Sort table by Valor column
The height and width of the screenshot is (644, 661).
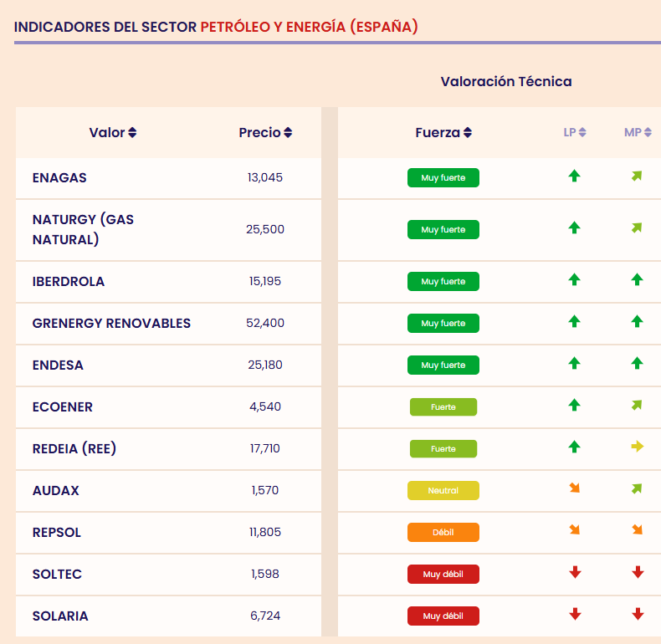click(x=113, y=133)
